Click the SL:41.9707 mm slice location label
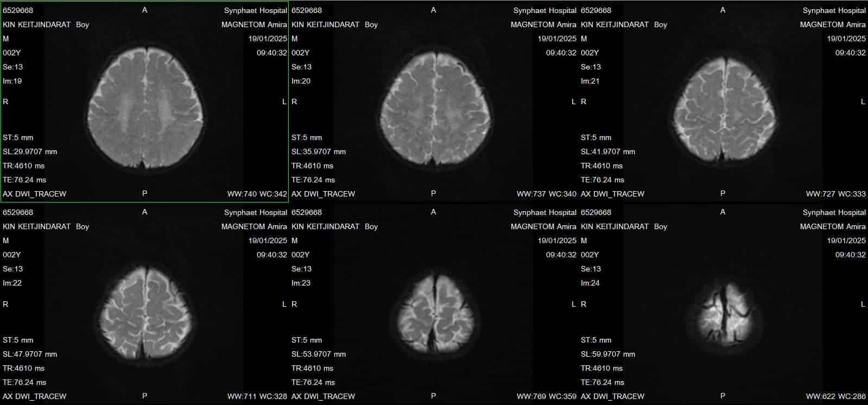 click(x=608, y=151)
